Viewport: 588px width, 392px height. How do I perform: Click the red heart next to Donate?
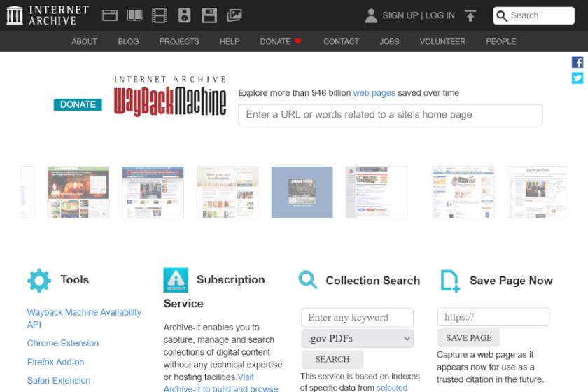(x=298, y=41)
